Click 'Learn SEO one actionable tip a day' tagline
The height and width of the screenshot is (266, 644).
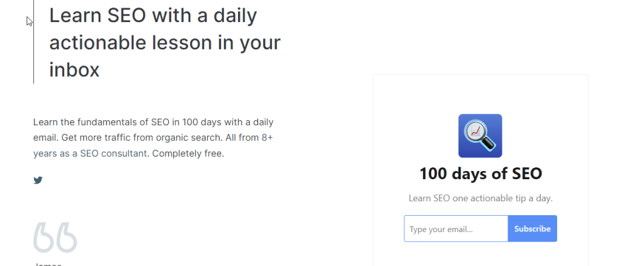[480, 198]
